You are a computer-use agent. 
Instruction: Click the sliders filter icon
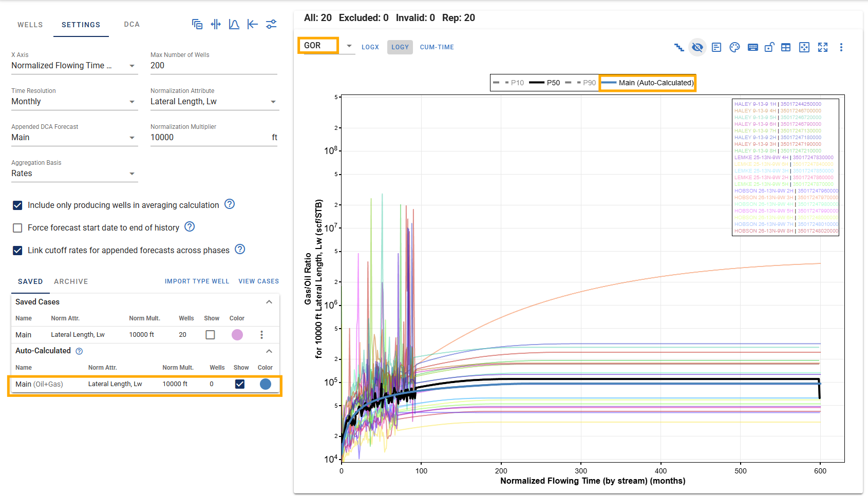click(271, 24)
